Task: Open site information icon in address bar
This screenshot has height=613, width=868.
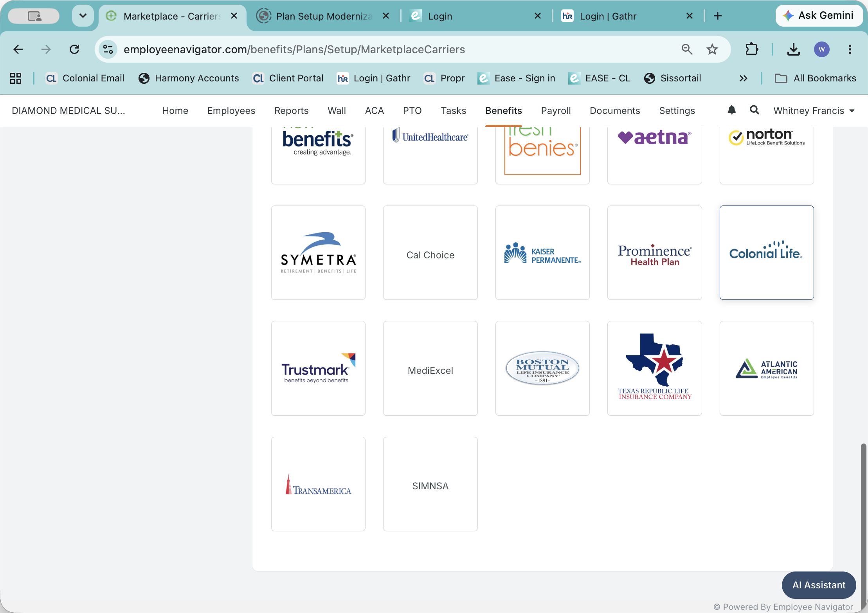Action: click(108, 49)
